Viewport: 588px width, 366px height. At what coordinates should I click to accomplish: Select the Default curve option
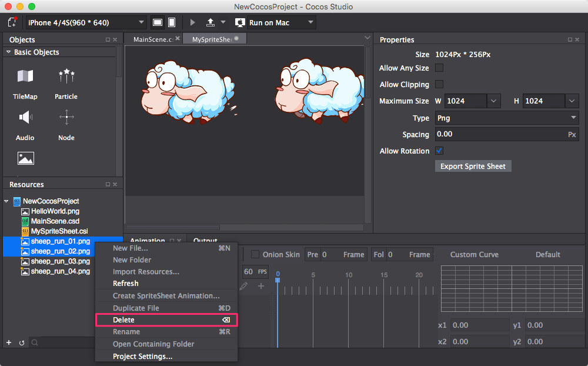click(x=547, y=255)
